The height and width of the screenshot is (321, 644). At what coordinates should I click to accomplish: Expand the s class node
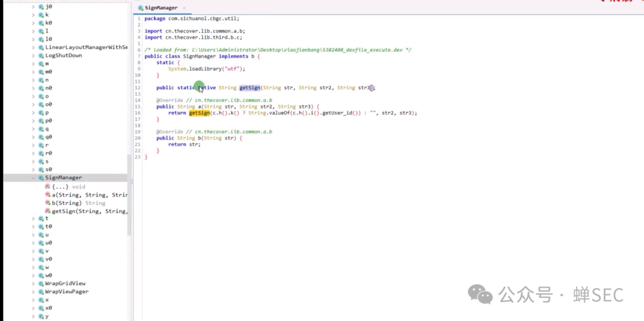(33, 161)
